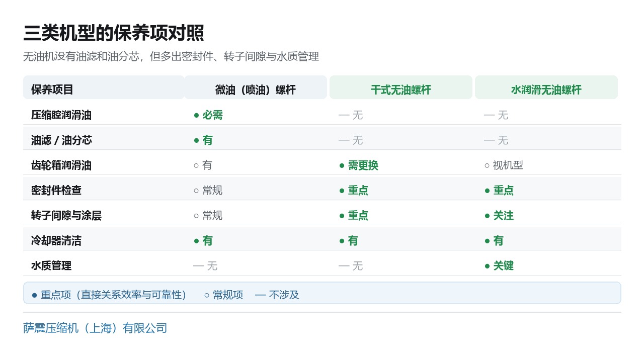Image resolution: width=644 pixels, height=362 pixels.
Task: Select 常规 in the 转子间隙与涂层 row
Action: pos(208,215)
